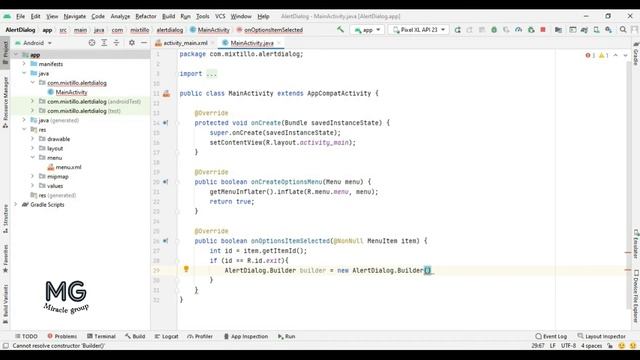Open Project panel gear options

click(x=131, y=42)
